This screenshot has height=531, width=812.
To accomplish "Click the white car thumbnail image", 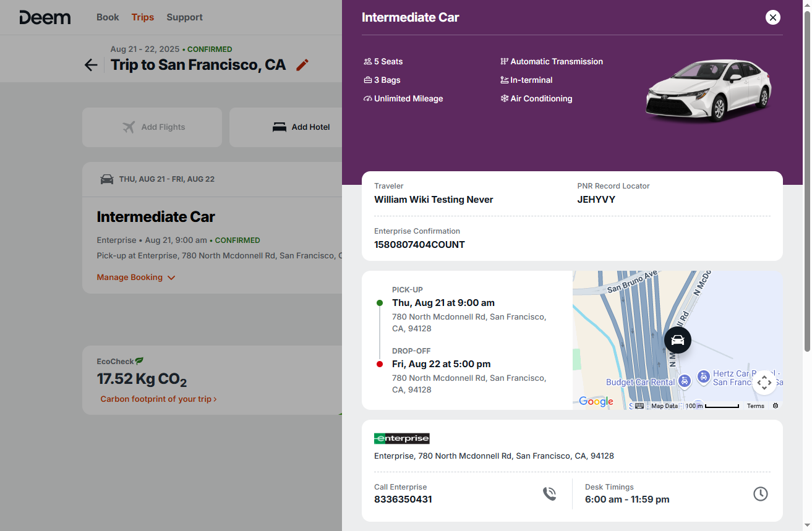I will (708, 90).
